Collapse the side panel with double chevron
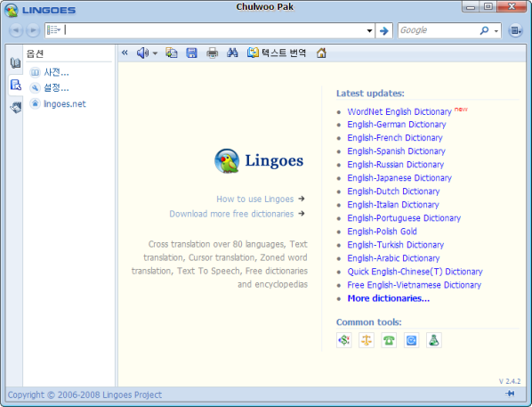 pyautogui.click(x=125, y=53)
